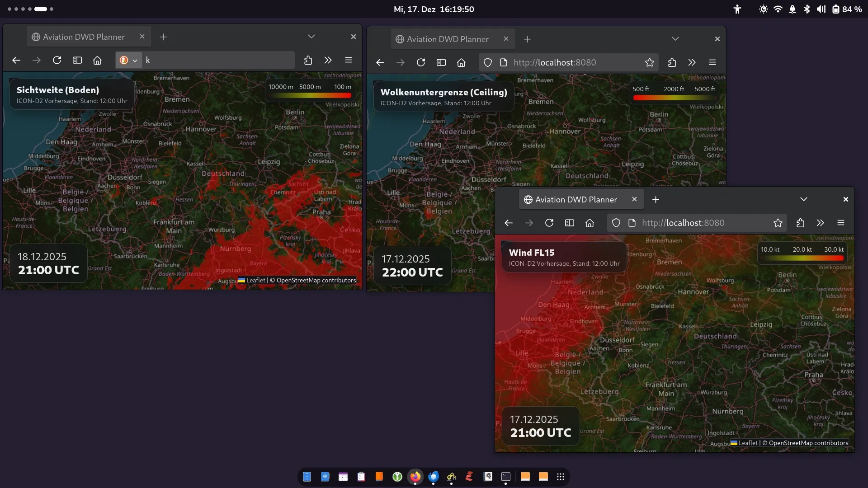868x488 pixels.
Task: List all tabs in the Sichtweite window
Action: pos(311,37)
